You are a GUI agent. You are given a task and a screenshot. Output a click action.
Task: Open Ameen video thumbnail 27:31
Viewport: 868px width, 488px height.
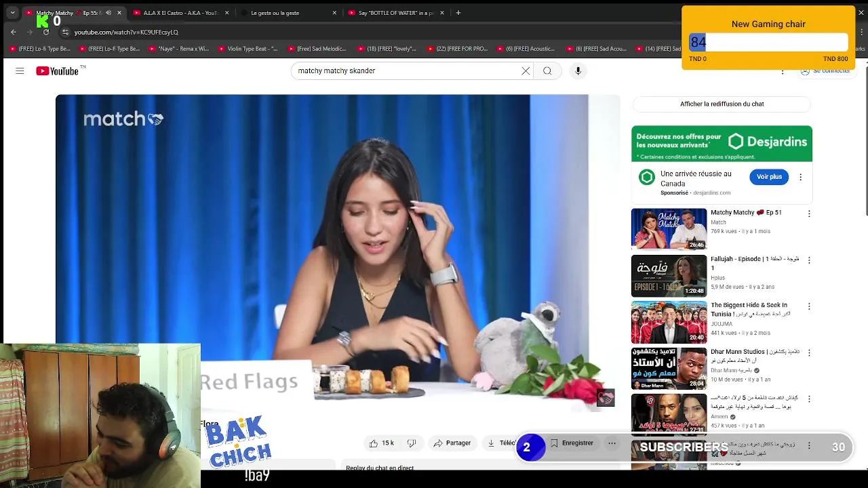pyautogui.click(x=669, y=414)
